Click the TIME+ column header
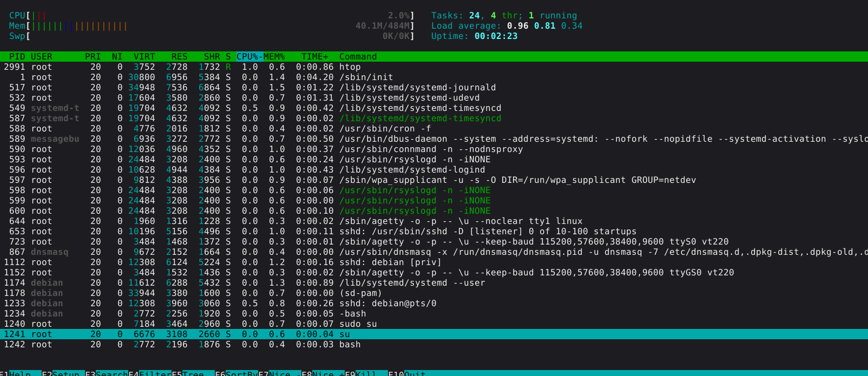The height and width of the screenshot is (376, 868). point(314,57)
